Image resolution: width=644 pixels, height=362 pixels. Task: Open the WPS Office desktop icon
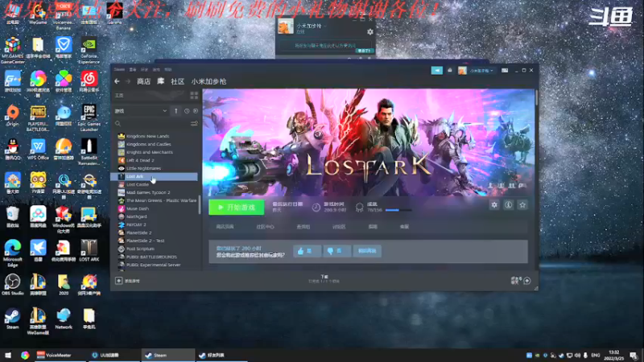(38, 150)
